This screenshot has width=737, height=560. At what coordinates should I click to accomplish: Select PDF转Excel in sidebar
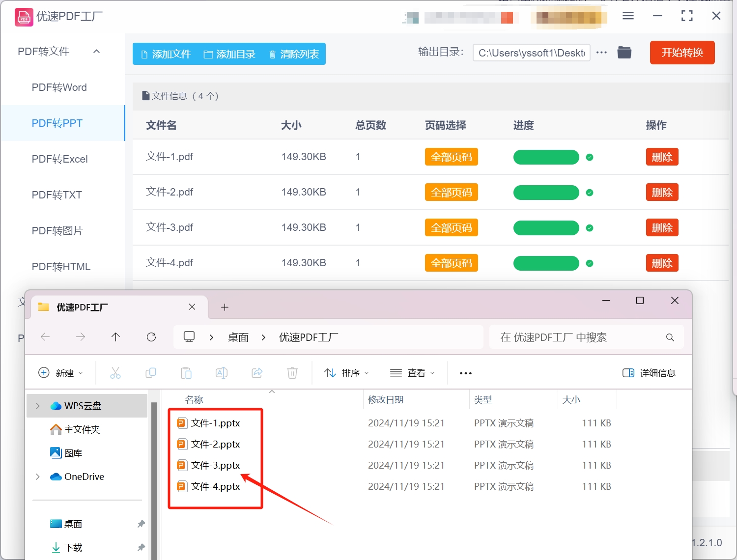60,159
